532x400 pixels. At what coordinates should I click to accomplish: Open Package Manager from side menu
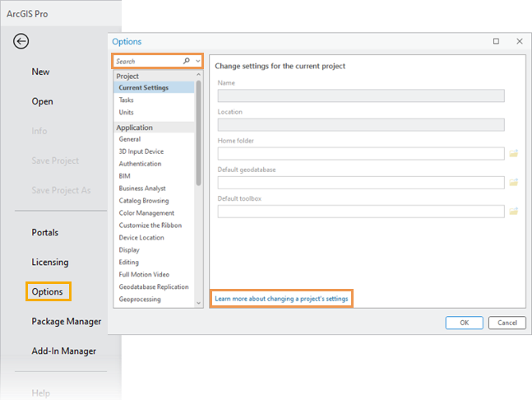(67, 321)
